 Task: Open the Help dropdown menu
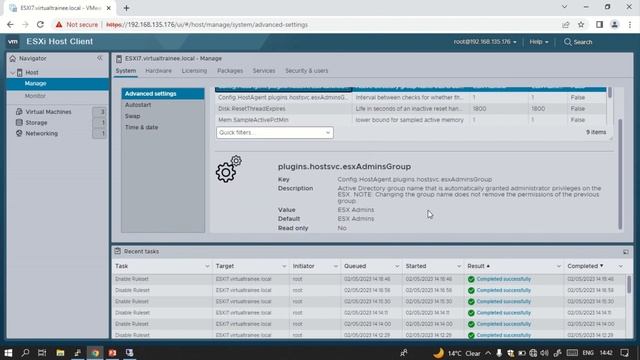[x=539, y=42]
